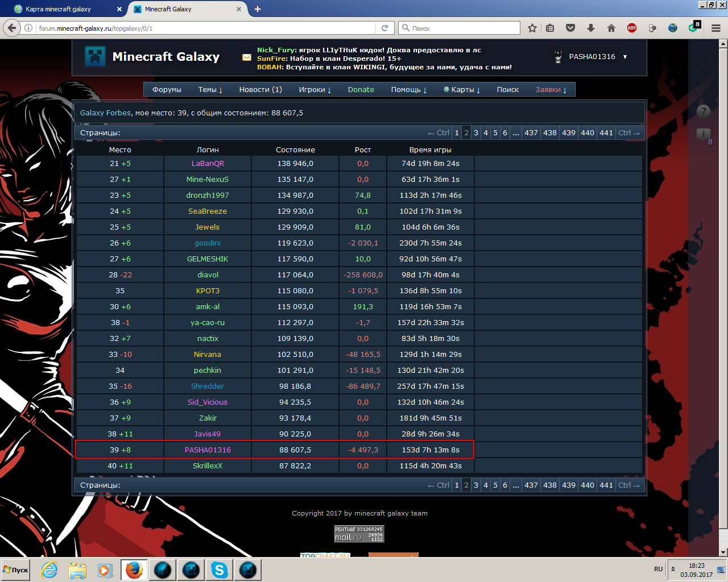
Task: Open the downloads arrow icon
Action: pyautogui.click(x=591, y=28)
